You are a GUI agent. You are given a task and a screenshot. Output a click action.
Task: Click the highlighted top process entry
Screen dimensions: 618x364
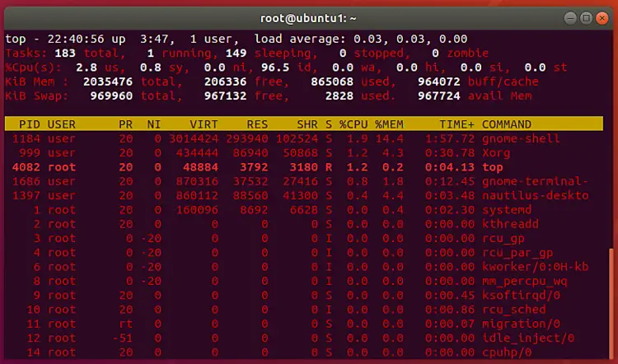492,167
